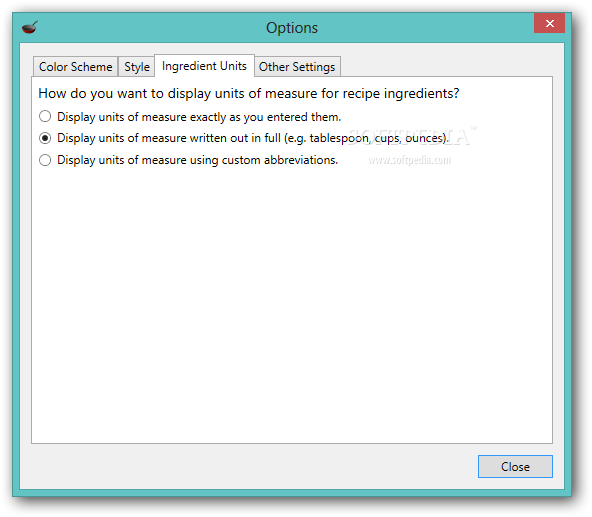The width and height of the screenshot is (592, 517).
Task: Click the 'How do you want to display units' heading
Action: [249, 93]
